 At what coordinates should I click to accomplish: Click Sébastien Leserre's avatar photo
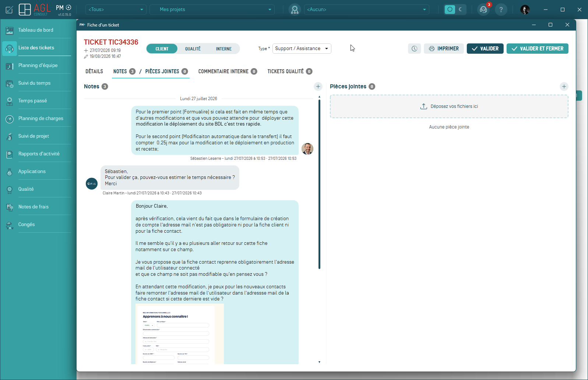(307, 149)
